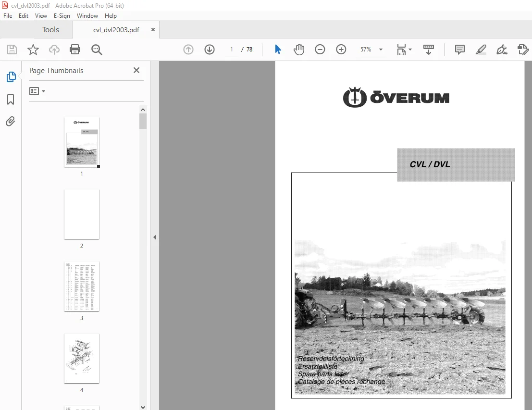Open the View menu
This screenshot has height=410, width=532.
point(41,15)
